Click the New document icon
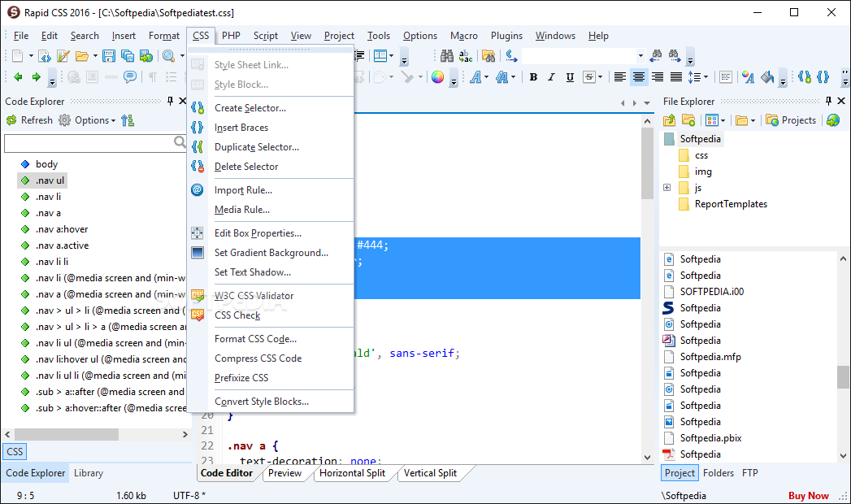The height and width of the screenshot is (504, 851). pyautogui.click(x=18, y=56)
